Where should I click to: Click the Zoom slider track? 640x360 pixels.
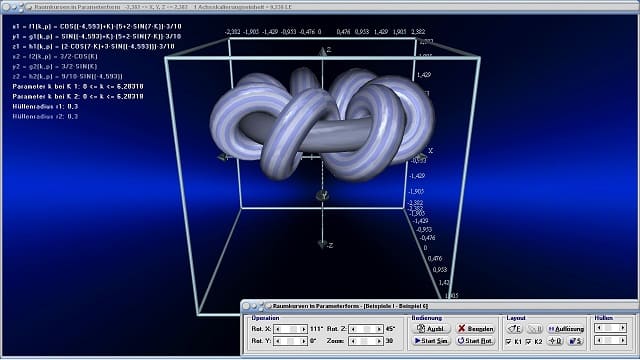[x=366, y=341]
